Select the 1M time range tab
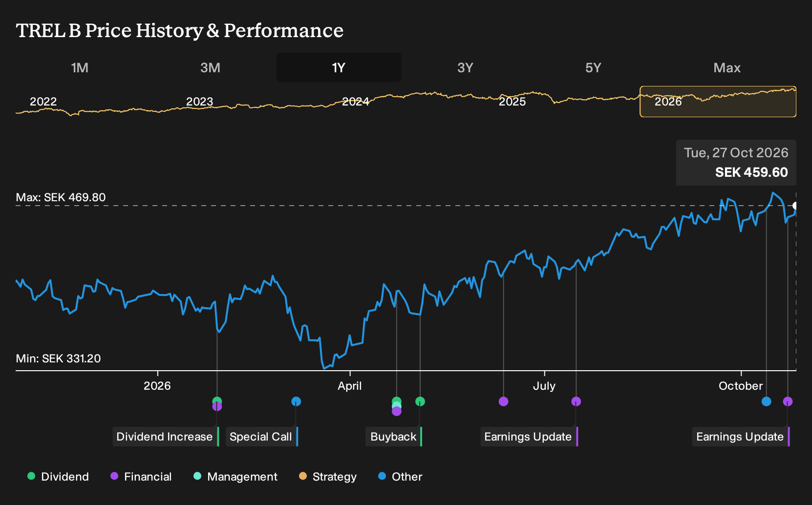812x505 pixels. point(80,67)
